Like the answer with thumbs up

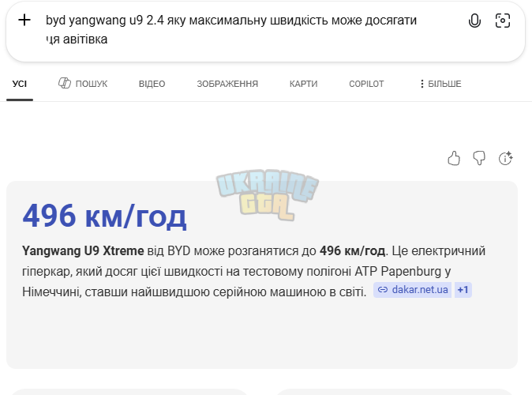point(454,158)
